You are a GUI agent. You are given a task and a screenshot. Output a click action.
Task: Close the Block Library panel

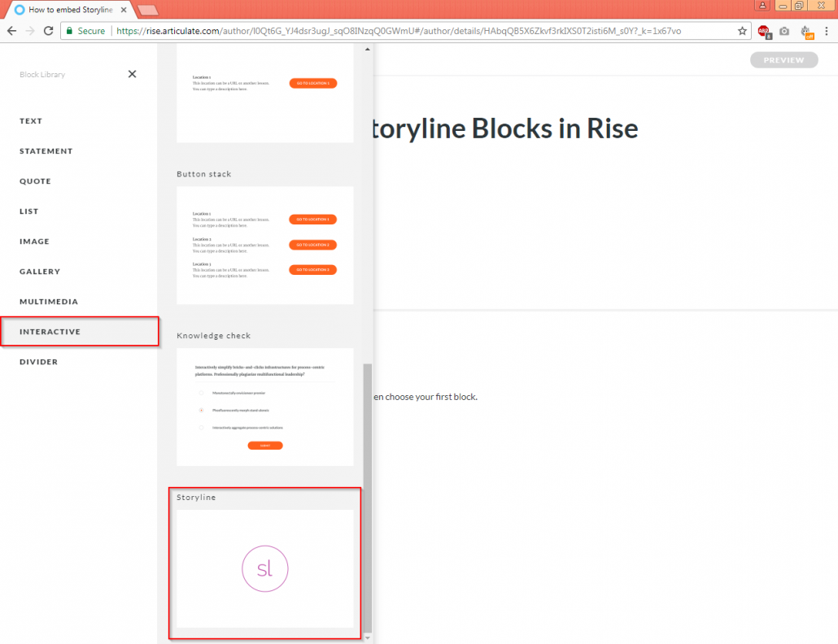(x=132, y=73)
